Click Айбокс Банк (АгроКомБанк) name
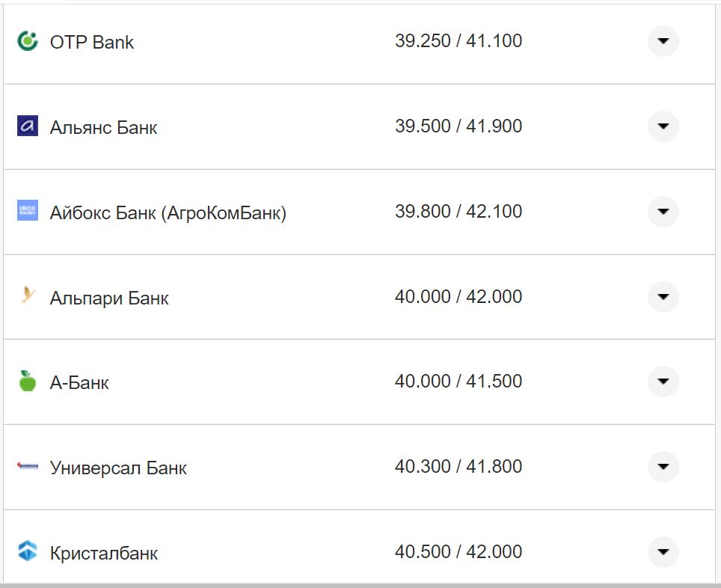721x588 pixels. click(168, 212)
